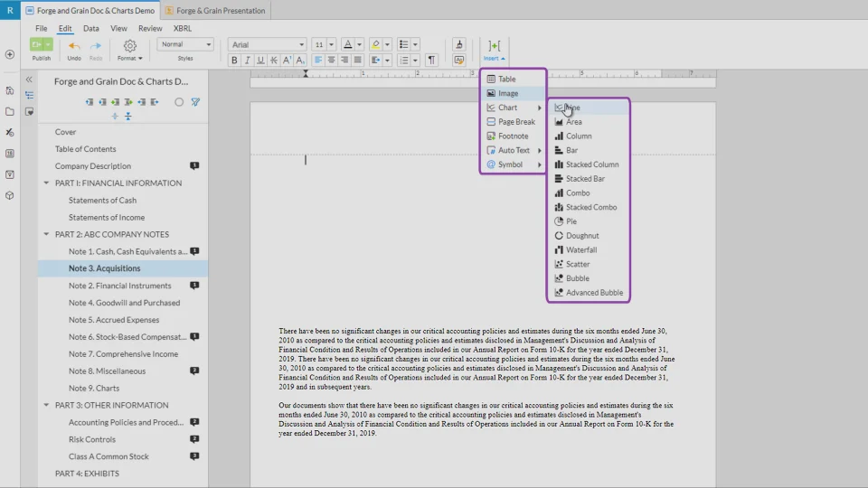Switch to Forge & Grain Presentation tab
The width and height of the screenshot is (868, 488).
coord(215,11)
